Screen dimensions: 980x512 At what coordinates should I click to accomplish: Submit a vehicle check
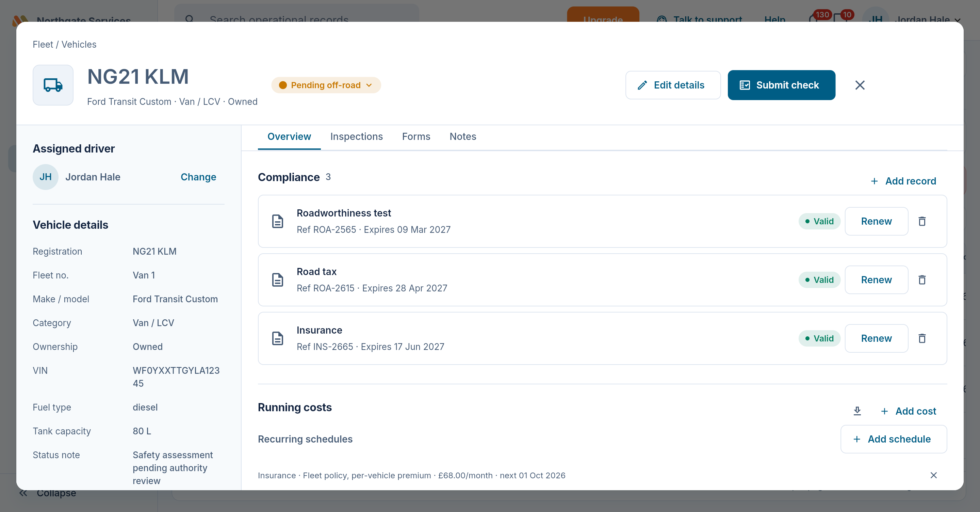781,85
